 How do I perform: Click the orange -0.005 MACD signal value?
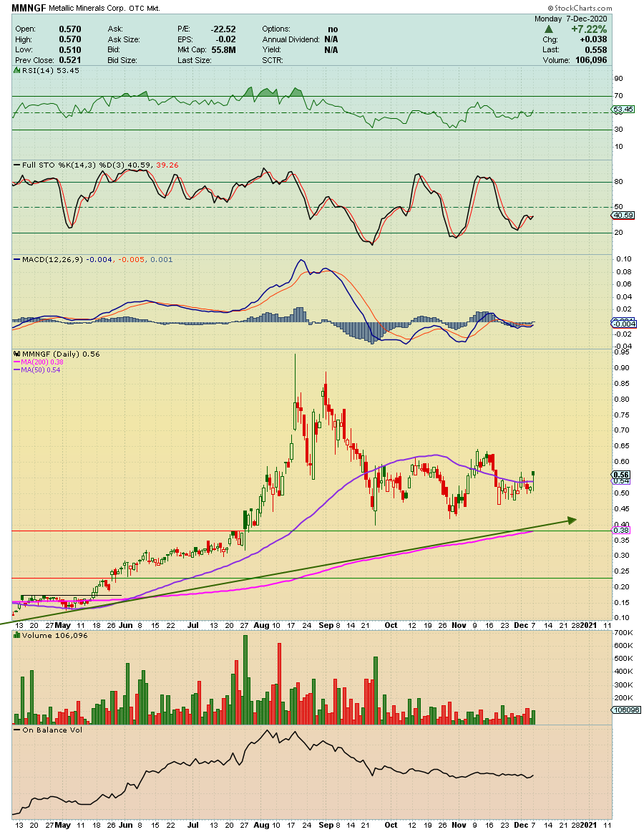[x=130, y=259]
